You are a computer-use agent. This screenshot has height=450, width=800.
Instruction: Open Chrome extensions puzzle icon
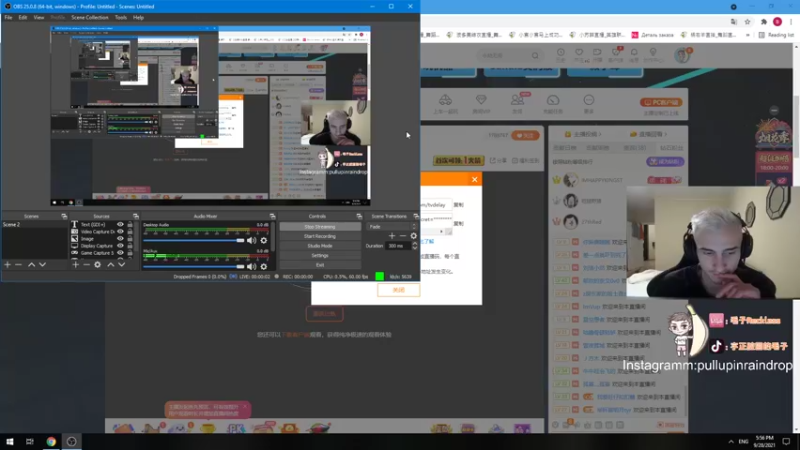click(764, 22)
